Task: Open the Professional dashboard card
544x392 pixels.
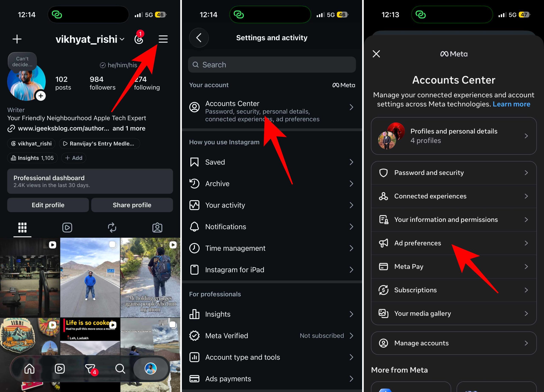Action: click(90, 181)
